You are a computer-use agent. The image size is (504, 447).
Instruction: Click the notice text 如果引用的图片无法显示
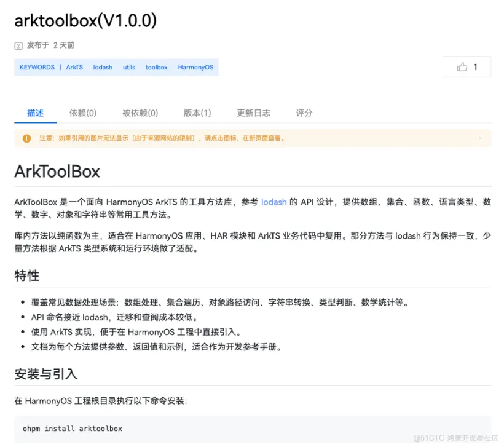point(162,138)
